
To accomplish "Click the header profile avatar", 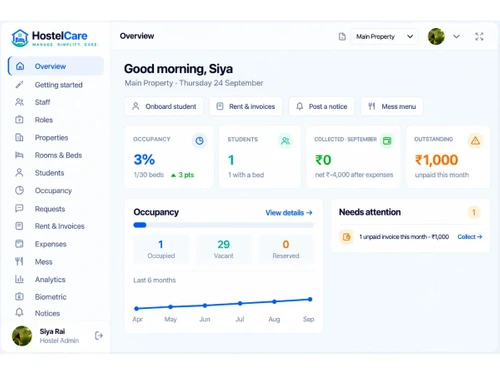I will [x=436, y=37].
